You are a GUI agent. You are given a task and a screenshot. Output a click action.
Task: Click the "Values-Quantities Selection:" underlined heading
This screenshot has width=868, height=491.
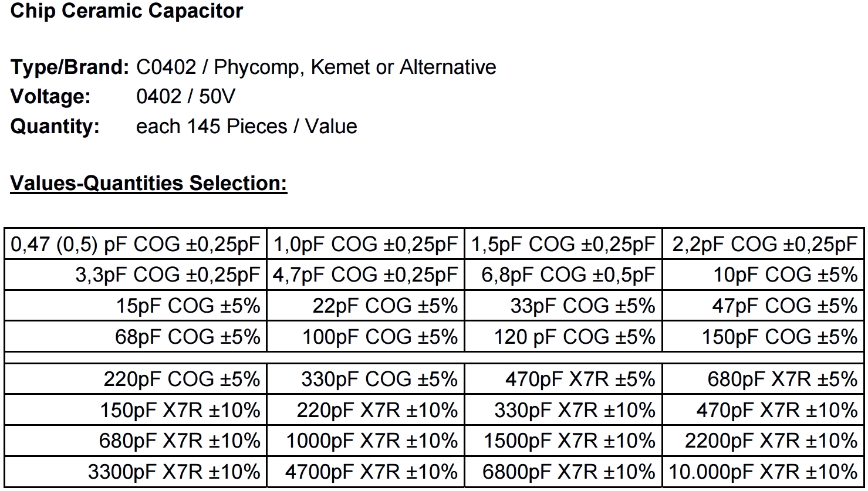pyautogui.click(x=148, y=184)
